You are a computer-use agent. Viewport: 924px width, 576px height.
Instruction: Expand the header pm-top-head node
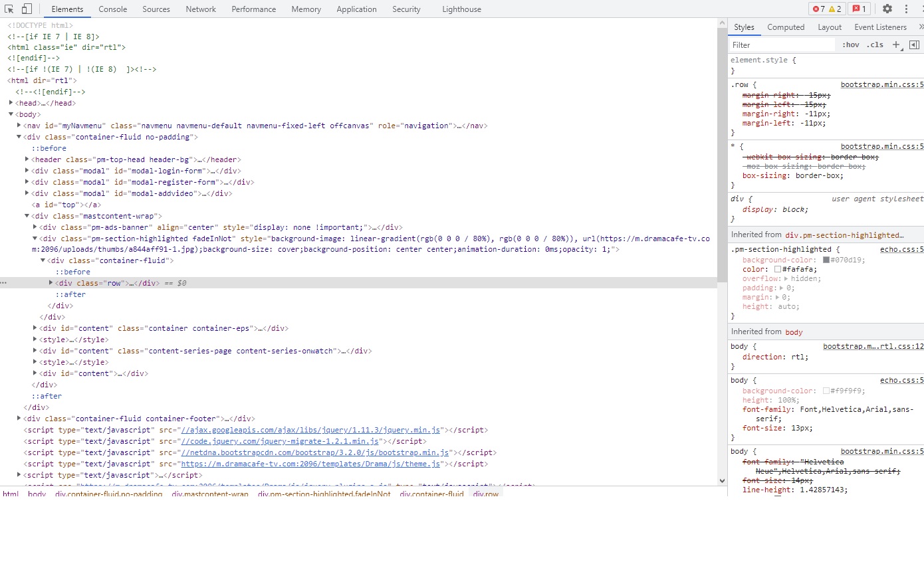click(x=27, y=159)
